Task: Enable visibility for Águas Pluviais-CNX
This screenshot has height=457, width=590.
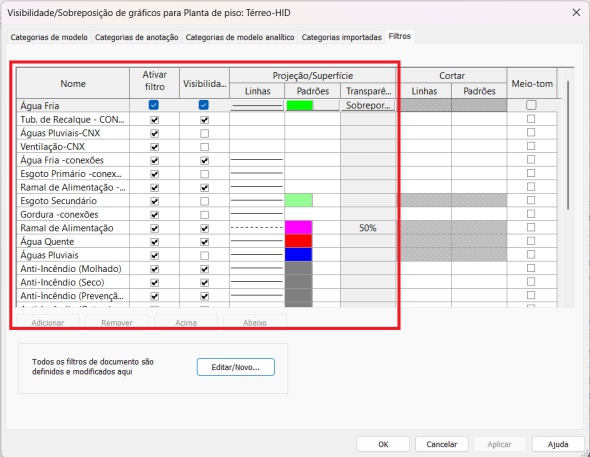Action: (204, 133)
